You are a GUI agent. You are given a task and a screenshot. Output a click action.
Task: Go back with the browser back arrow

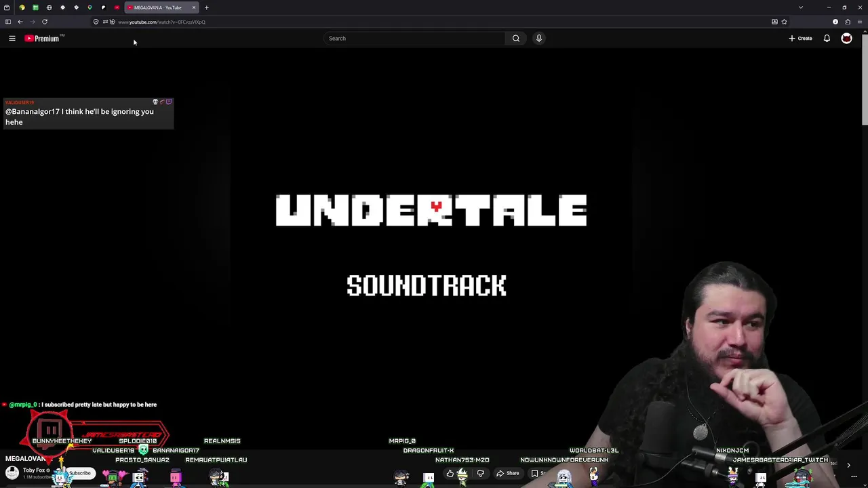click(20, 22)
